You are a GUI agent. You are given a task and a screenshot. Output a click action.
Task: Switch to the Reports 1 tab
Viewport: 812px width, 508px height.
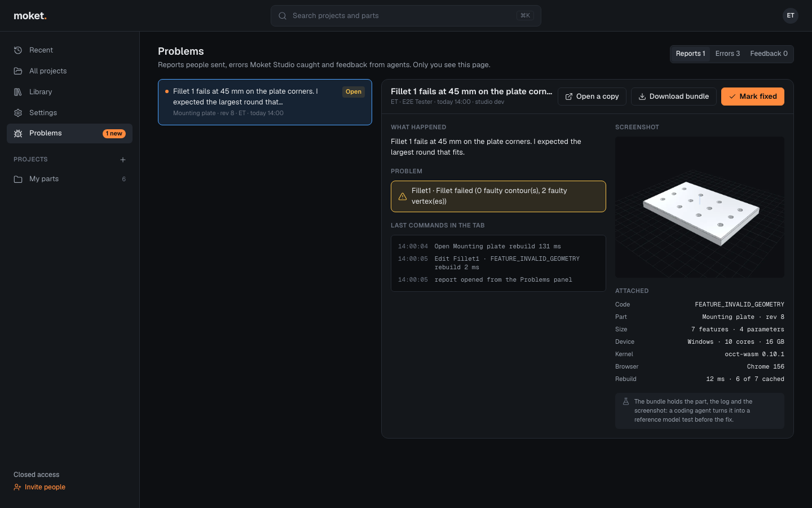tap(691, 54)
